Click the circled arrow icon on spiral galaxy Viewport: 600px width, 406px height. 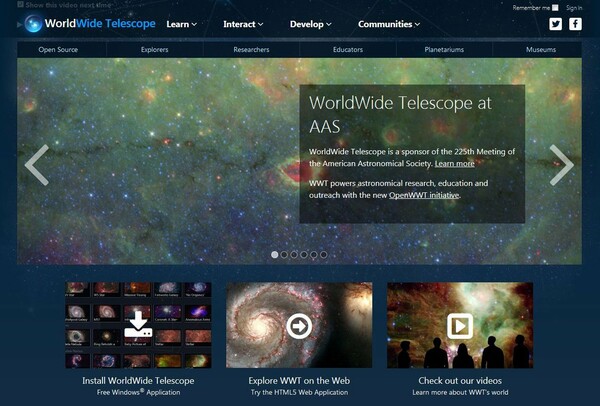coord(299,326)
